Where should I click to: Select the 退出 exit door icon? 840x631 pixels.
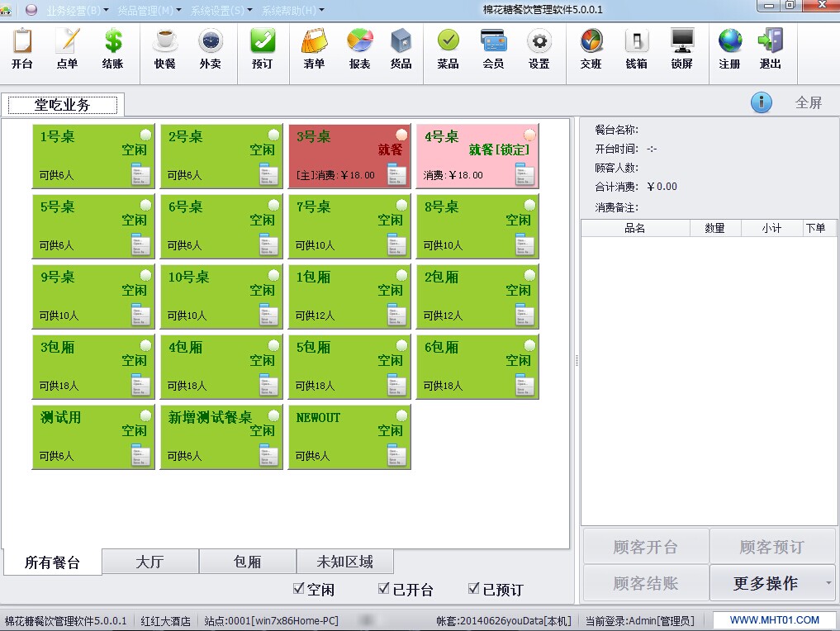coord(771,49)
